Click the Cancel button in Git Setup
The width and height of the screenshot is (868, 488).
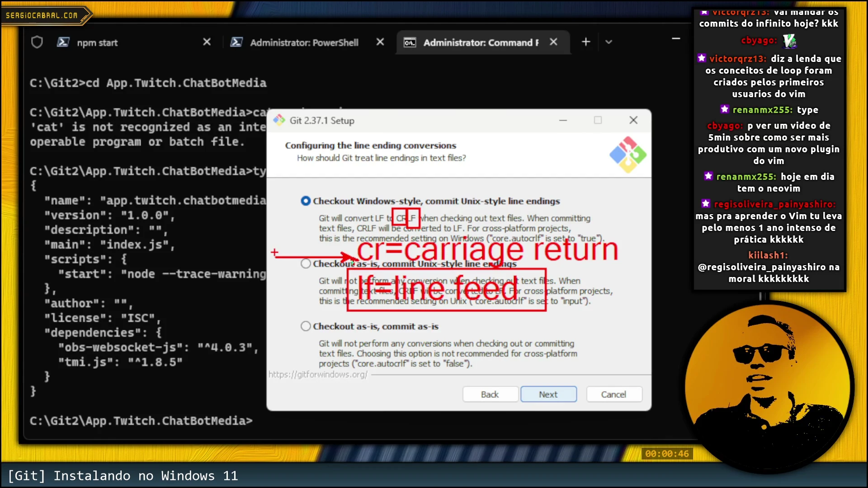(x=614, y=394)
